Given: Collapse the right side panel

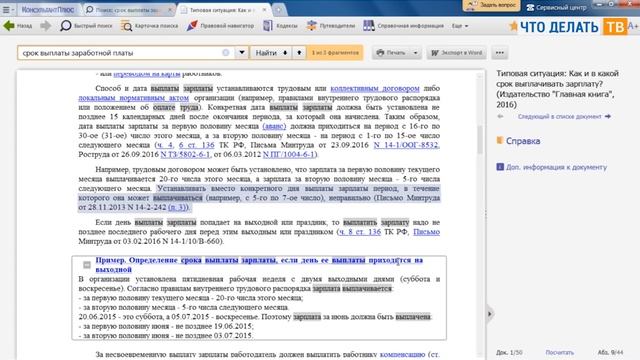Looking at the screenshot, I should pos(490,314).
